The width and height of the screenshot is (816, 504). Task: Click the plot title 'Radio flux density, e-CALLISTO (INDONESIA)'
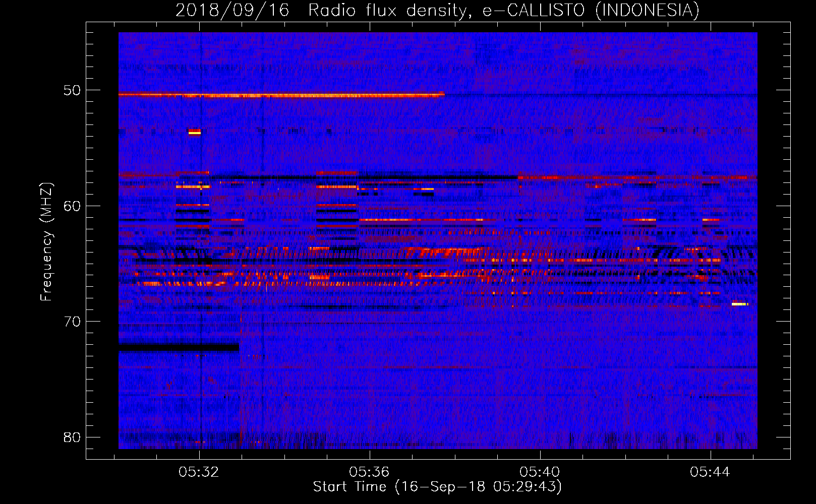pyautogui.click(x=504, y=11)
